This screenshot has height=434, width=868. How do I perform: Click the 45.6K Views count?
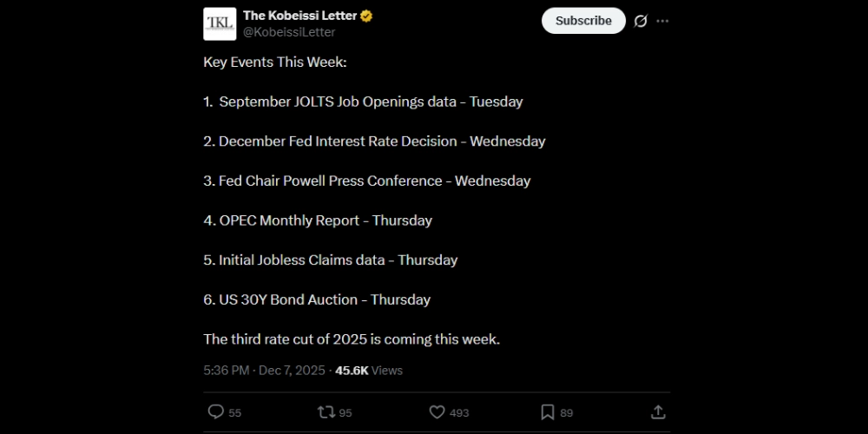point(369,371)
